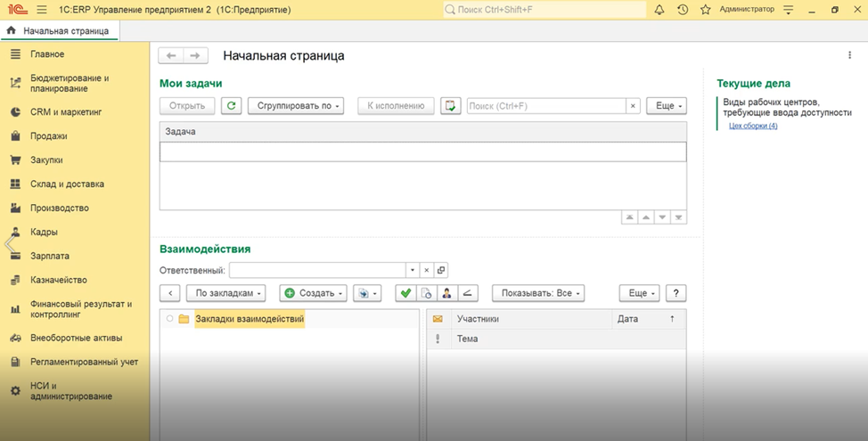Image resolution: width=868 pixels, height=441 pixels.
Task: Go back with the left arrow button
Action: (171, 56)
